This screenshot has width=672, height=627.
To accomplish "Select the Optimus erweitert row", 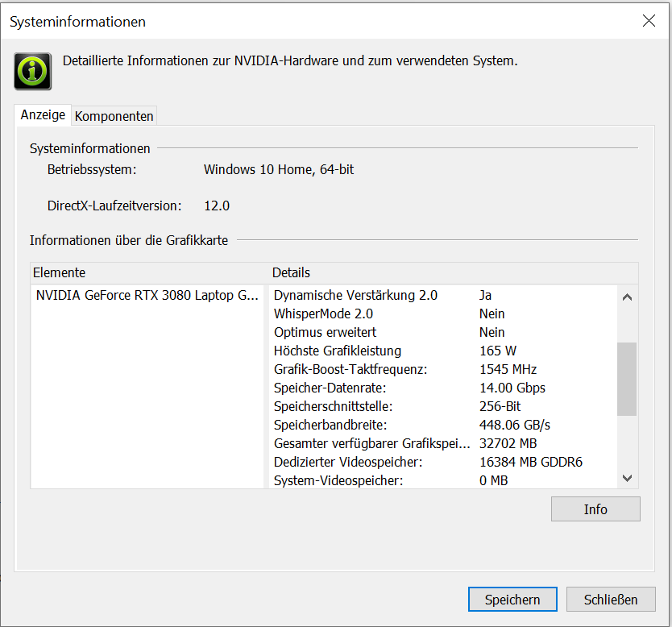I will point(444,332).
